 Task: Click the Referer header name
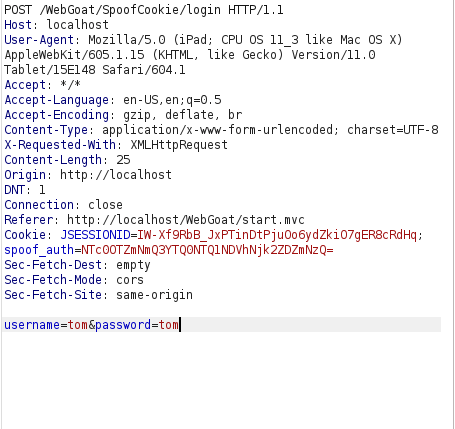pos(28,220)
